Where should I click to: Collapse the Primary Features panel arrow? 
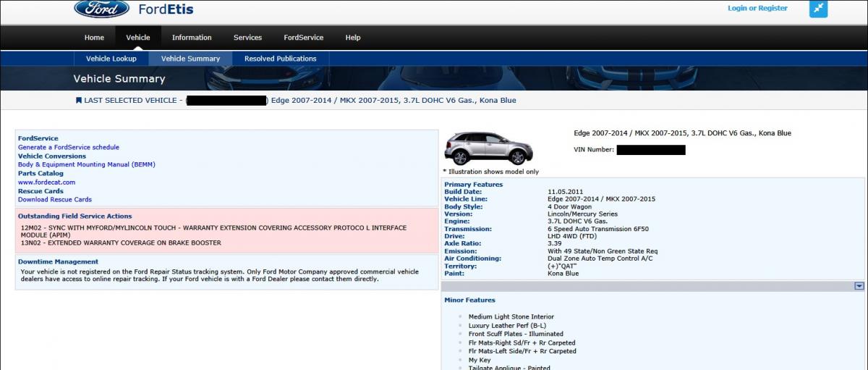[x=859, y=286]
